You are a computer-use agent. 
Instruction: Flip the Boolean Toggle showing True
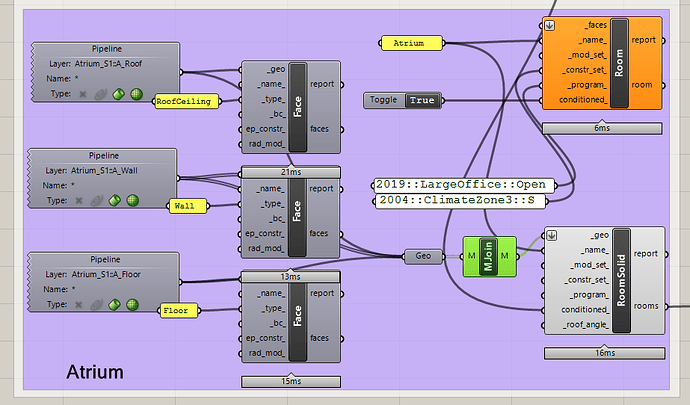(x=422, y=100)
